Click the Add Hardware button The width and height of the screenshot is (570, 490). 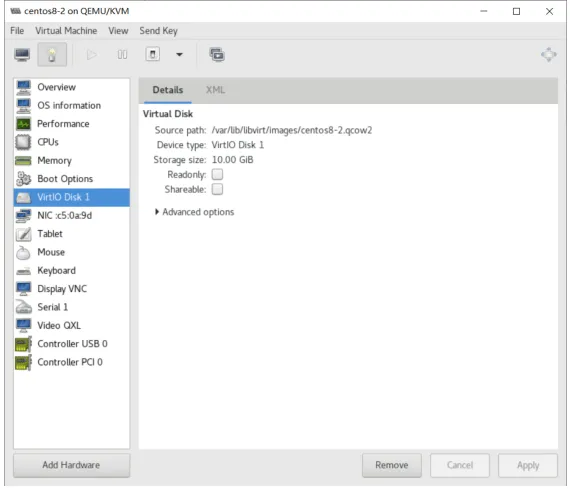coord(72,465)
